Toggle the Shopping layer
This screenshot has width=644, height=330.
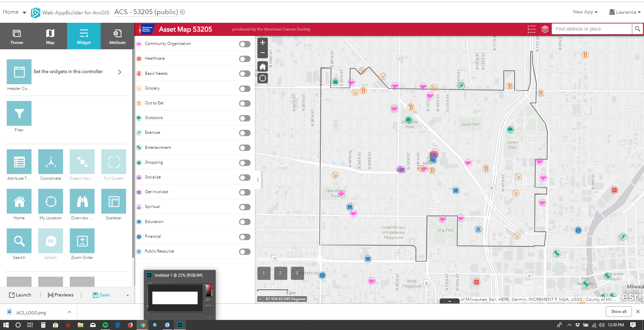coord(245,163)
